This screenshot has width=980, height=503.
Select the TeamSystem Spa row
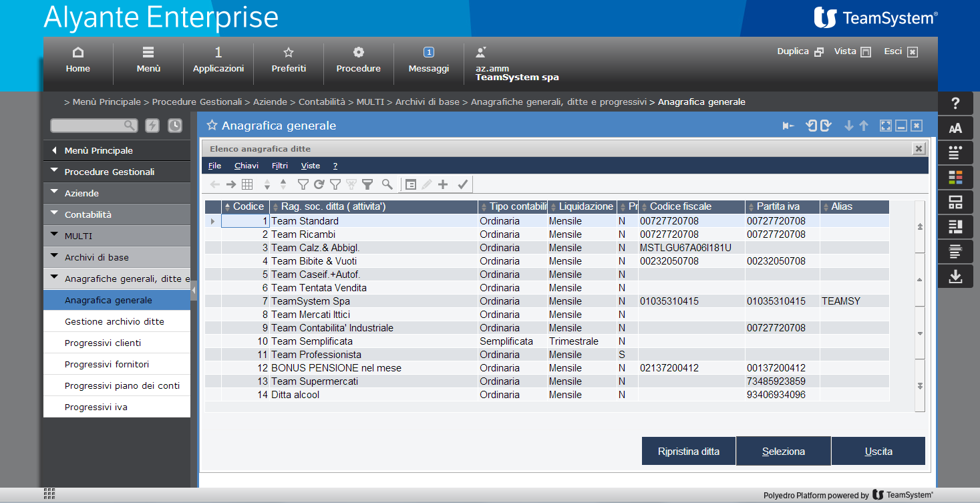546,301
